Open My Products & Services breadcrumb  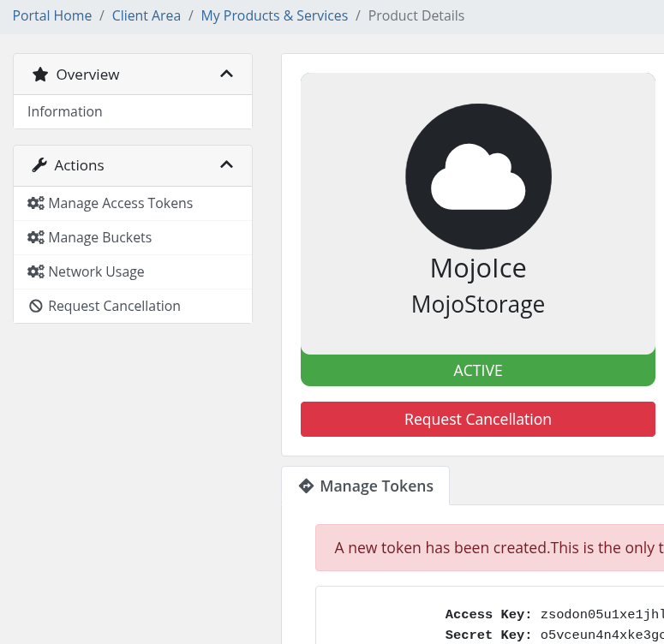click(x=274, y=15)
